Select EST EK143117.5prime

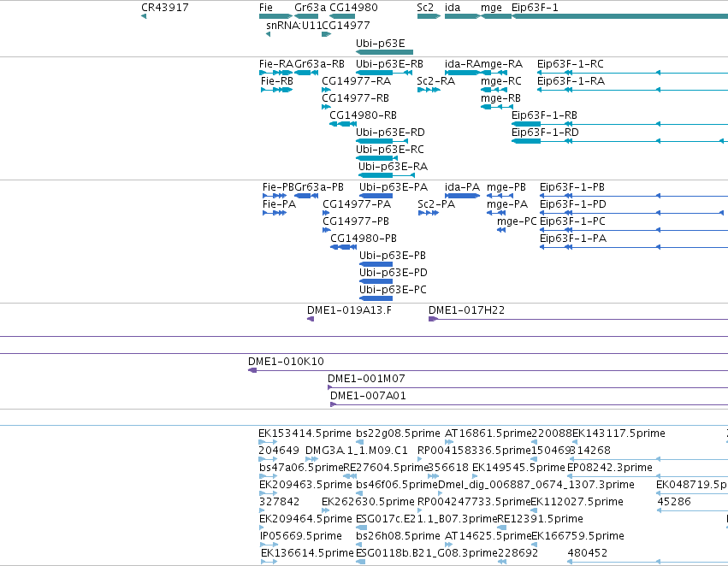coord(619,433)
